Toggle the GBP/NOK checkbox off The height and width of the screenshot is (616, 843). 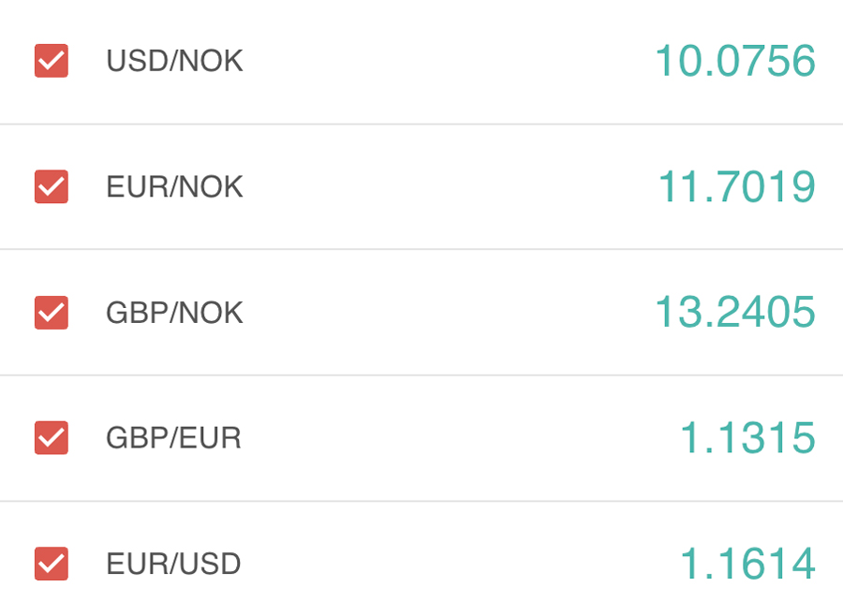[x=52, y=312]
